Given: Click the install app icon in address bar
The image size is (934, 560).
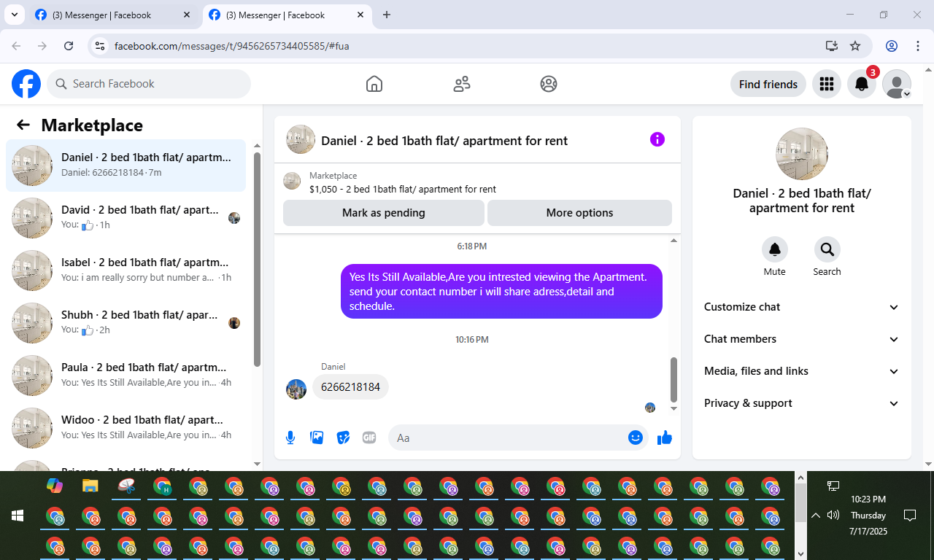Looking at the screenshot, I should coord(831,46).
